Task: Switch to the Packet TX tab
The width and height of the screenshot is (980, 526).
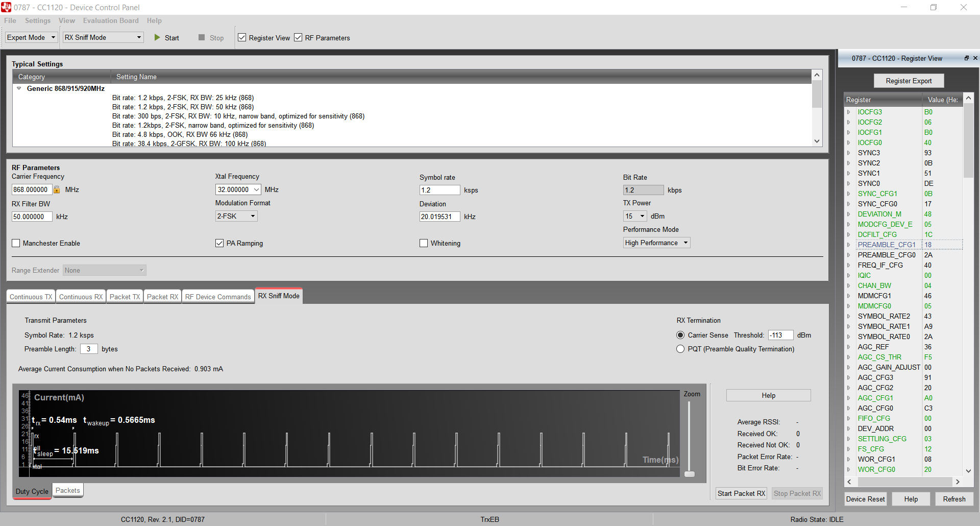Action: tap(125, 297)
